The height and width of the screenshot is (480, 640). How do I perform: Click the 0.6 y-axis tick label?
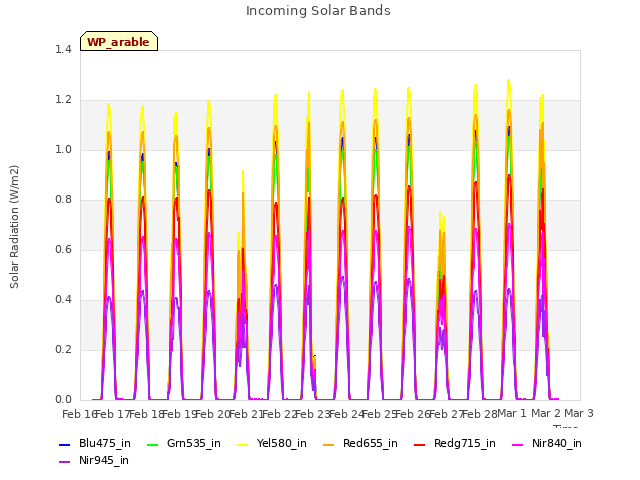63,249
